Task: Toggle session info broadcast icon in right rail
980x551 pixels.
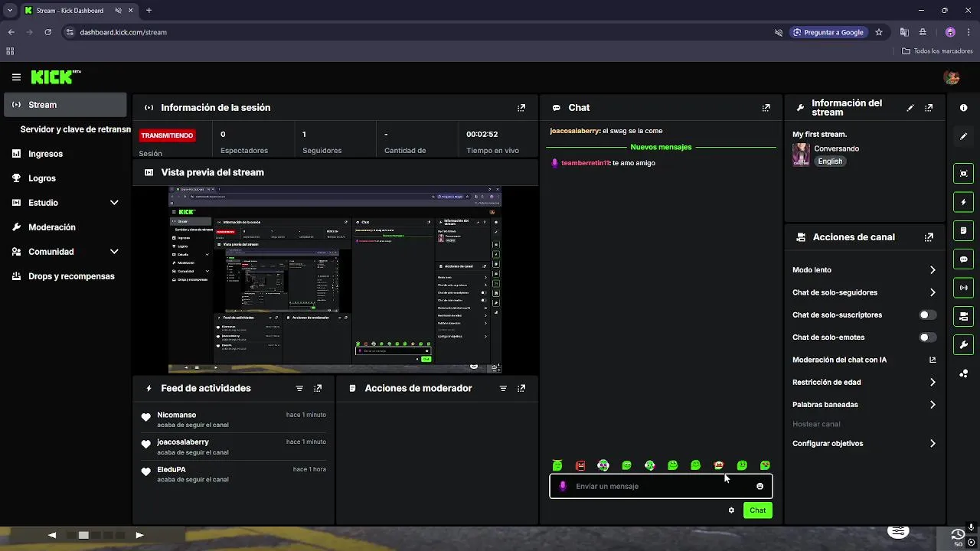Action: click(964, 288)
